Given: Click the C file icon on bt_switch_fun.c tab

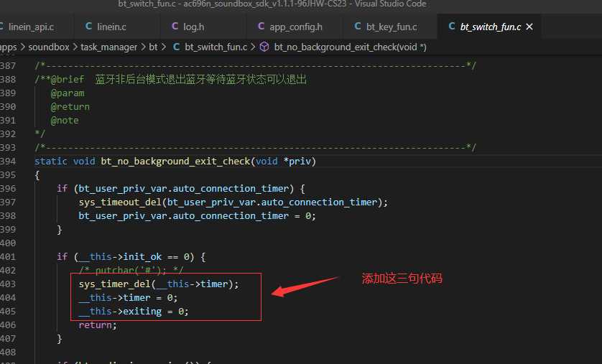Looking at the screenshot, I should 452,26.
